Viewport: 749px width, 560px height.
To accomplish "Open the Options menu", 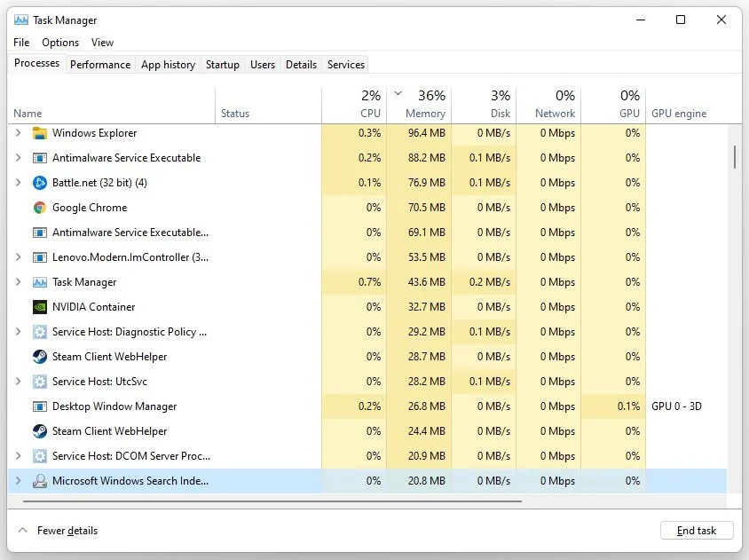I will click(60, 42).
